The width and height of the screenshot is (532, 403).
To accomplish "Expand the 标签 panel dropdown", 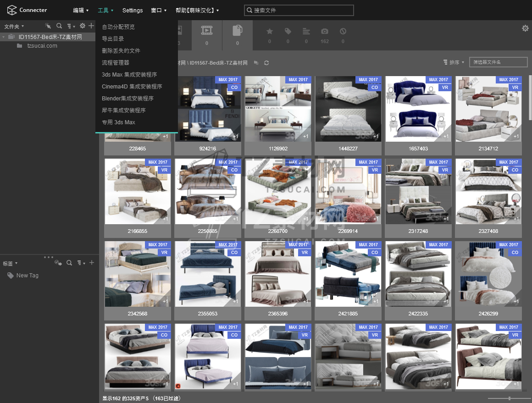I will coord(10,264).
